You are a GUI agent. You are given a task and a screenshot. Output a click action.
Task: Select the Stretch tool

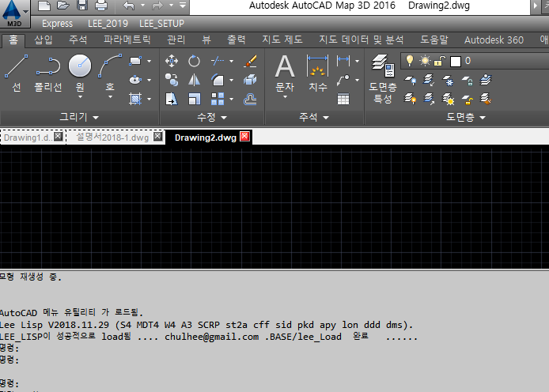(x=172, y=100)
